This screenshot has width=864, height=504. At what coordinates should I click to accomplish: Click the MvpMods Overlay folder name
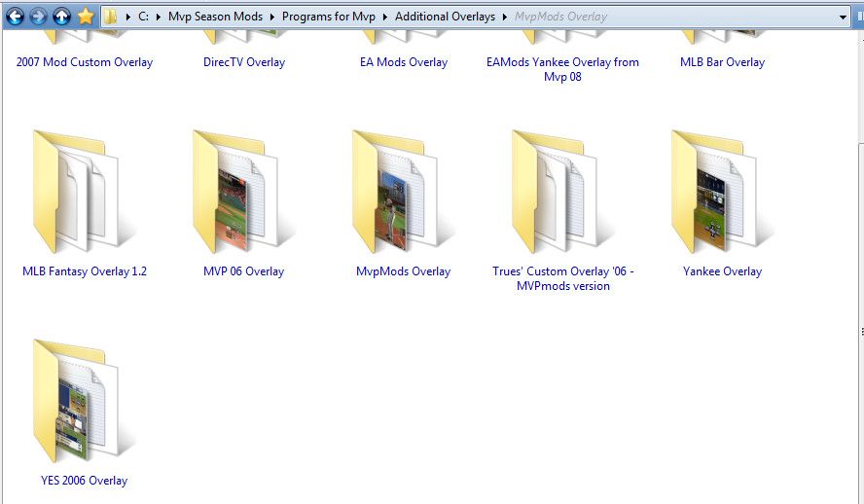(404, 271)
